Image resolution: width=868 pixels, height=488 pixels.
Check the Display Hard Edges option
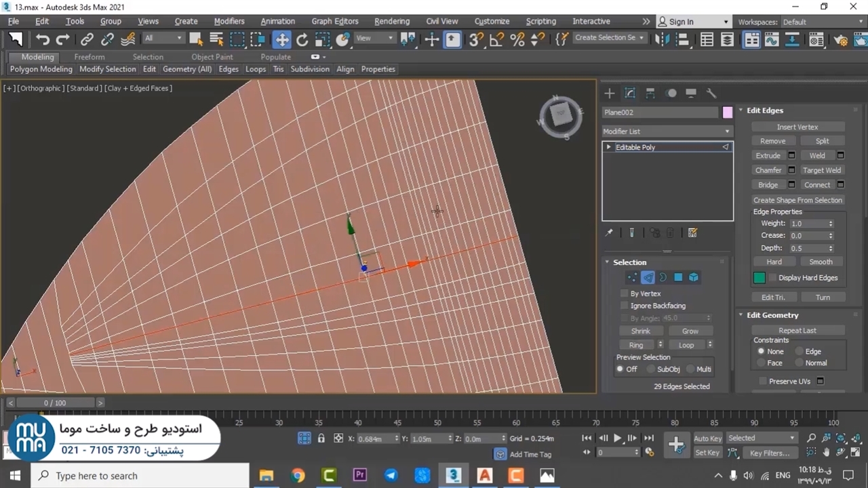coord(773,278)
